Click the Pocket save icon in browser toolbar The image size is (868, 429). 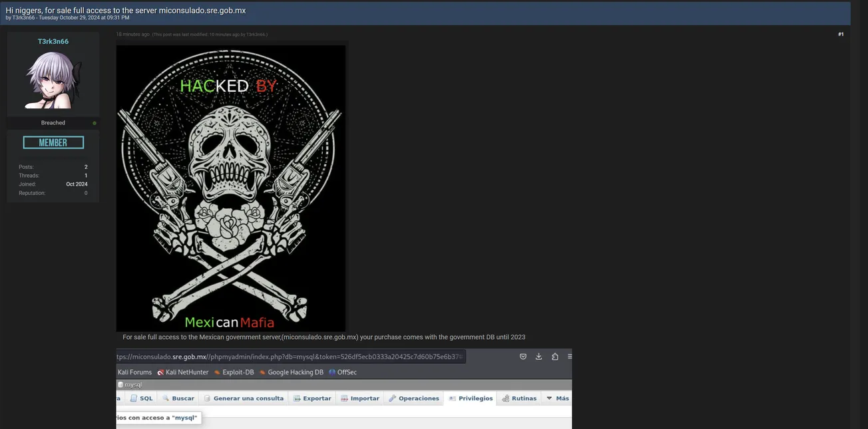pyautogui.click(x=523, y=357)
